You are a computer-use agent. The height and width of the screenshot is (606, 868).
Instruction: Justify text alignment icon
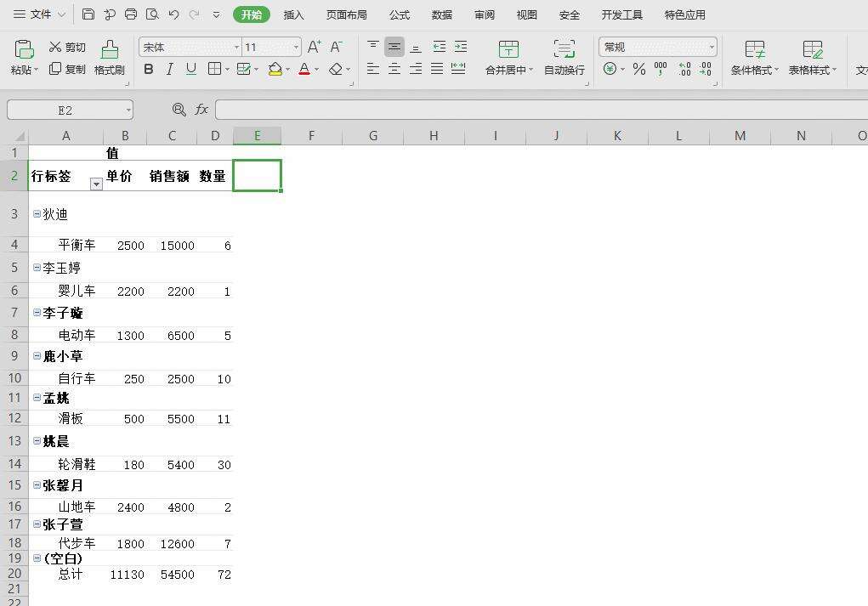pyautogui.click(x=437, y=69)
